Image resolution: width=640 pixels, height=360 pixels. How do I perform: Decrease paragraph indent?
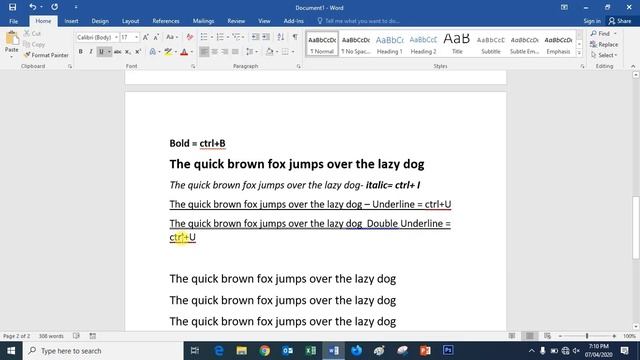click(x=255, y=37)
